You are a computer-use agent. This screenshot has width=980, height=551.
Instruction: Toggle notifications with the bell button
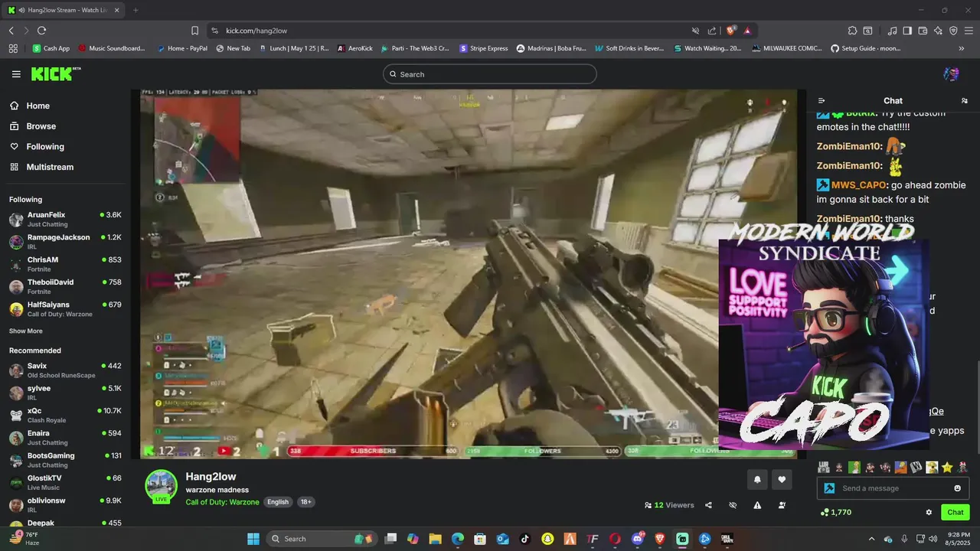757,480
